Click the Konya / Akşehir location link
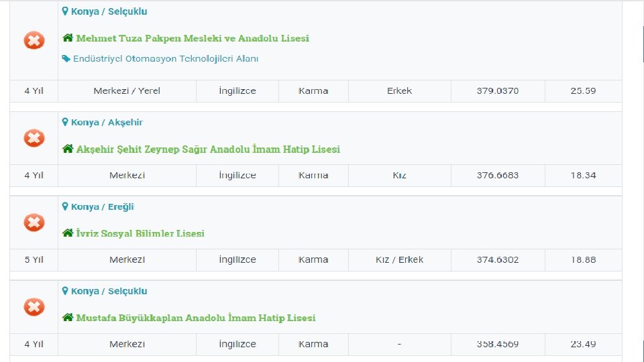 pyautogui.click(x=107, y=122)
